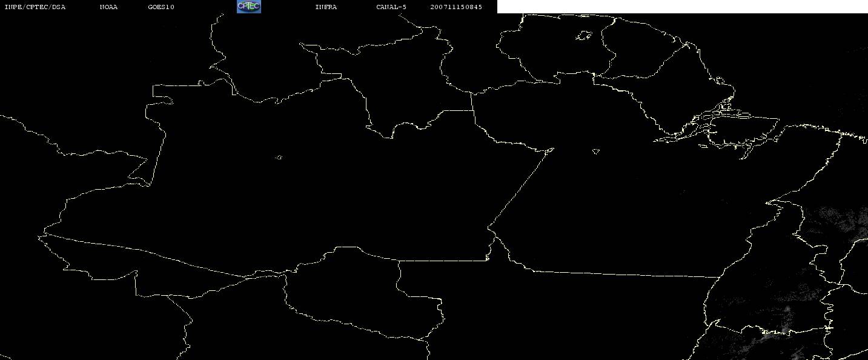Click the small enclosed outline near the top right
868x360 pixels.
click(x=584, y=36)
